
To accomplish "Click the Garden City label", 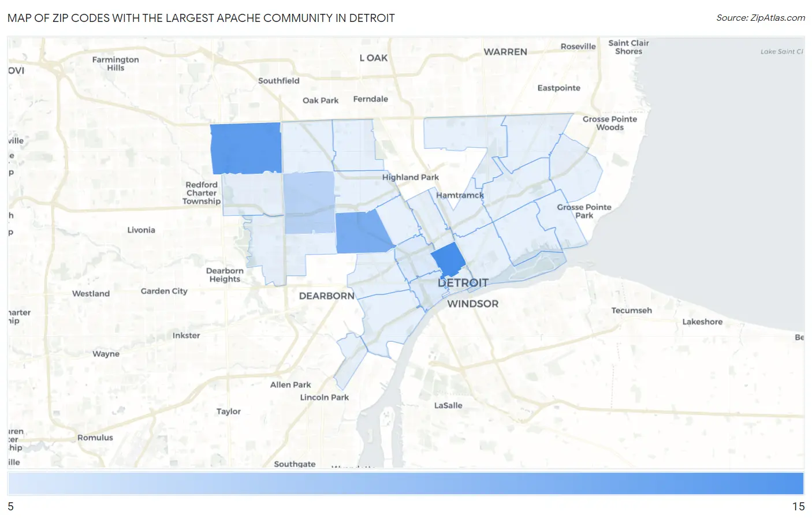I will [164, 291].
